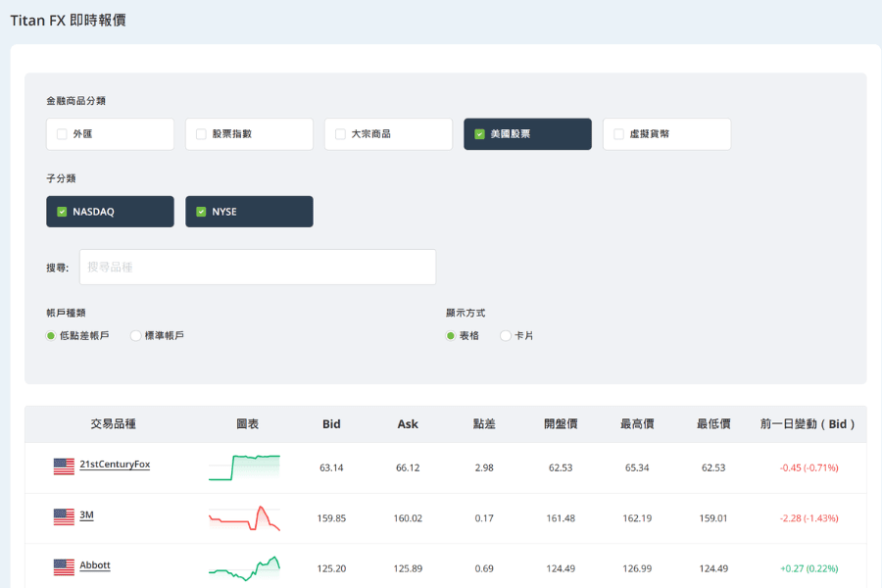Click the 點差 column header

(x=484, y=424)
